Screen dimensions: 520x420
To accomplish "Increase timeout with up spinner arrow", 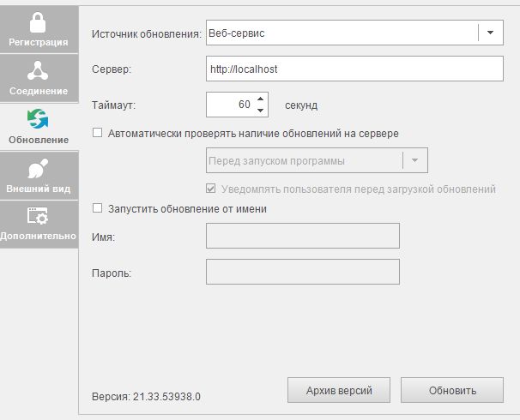I will [261, 99].
